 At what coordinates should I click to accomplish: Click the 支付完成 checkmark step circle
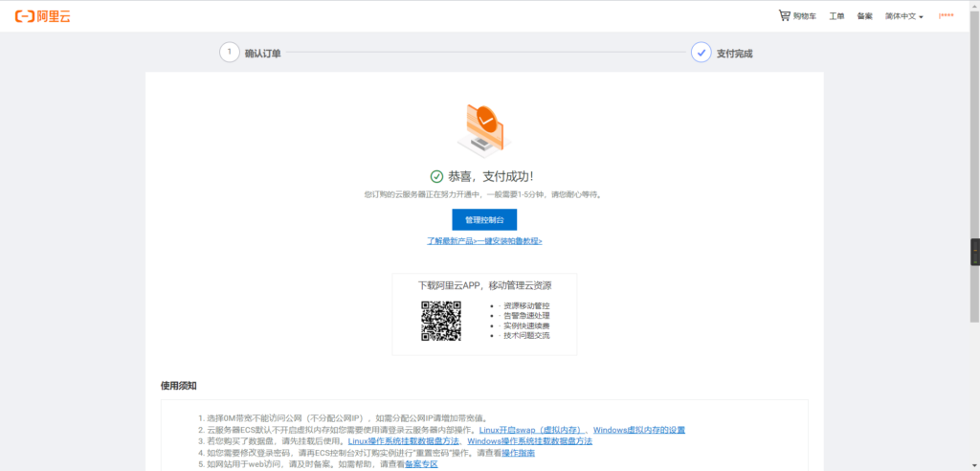[701, 53]
